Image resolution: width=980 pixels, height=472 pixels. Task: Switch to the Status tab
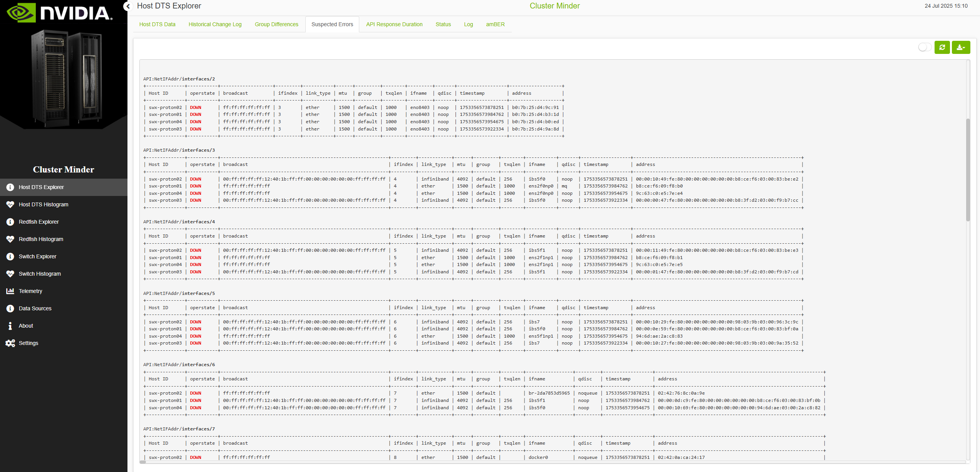point(443,24)
